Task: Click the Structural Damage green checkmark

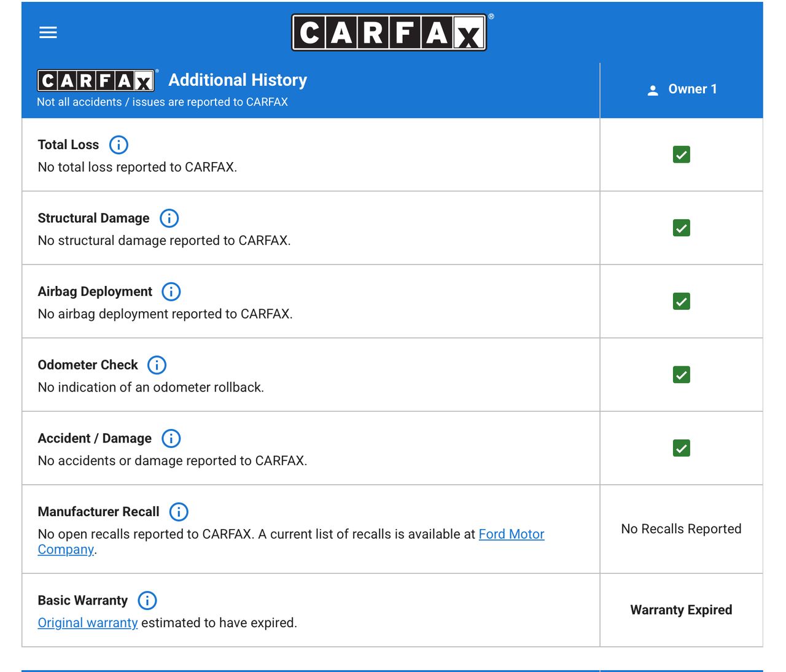Action: [x=681, y=228]
